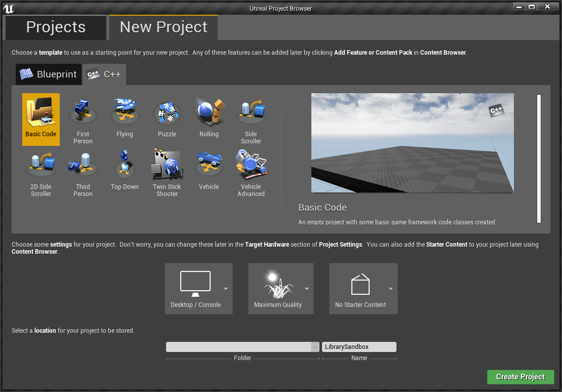Image resolution: width=562 pixels, height=392 pixels.
Task: Select the Puzzle template icon
Action: 167,112
